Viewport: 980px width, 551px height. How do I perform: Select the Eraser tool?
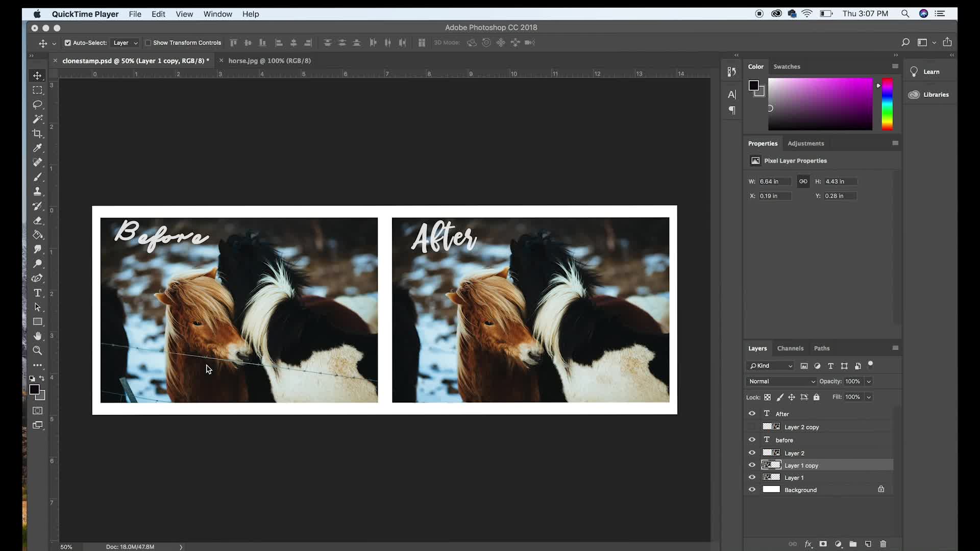37,220
